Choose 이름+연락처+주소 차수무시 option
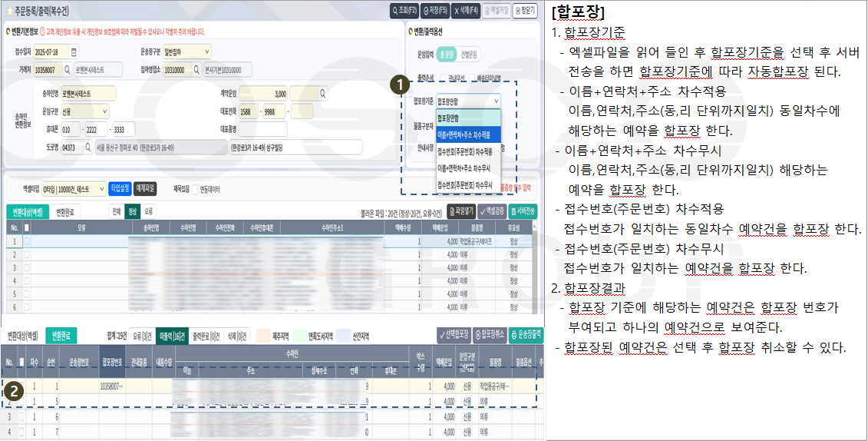This screenshot has height=441, width=868. [468, 167]
